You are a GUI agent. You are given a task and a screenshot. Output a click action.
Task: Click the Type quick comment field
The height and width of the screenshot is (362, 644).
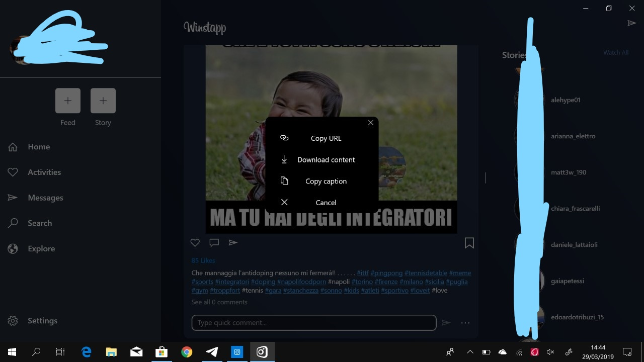point(313,322)
